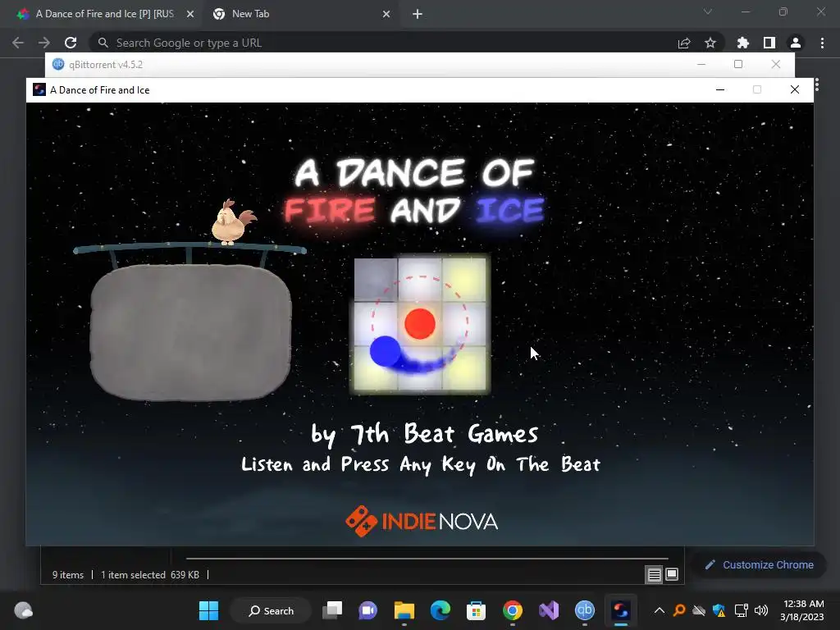Open Chrome Extensions puzzle icon
The height and width of the screenshot is (630, 840).
tap(743, 43)
